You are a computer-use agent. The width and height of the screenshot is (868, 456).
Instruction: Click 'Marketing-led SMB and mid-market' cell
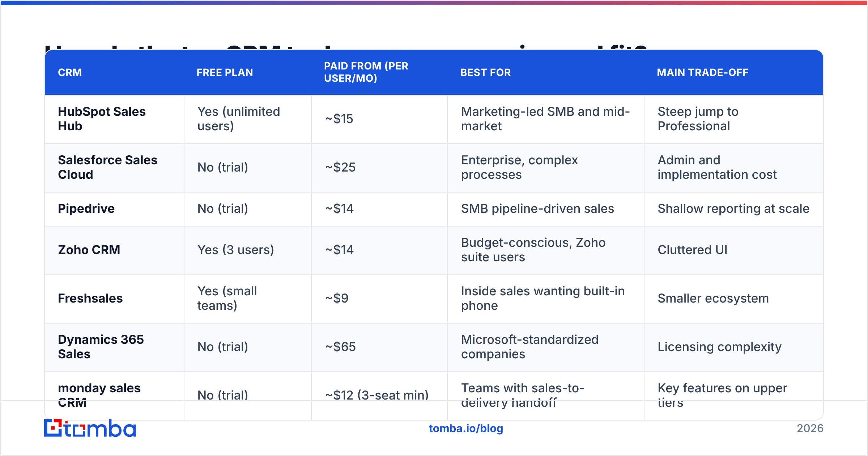(x=545, y=119)
